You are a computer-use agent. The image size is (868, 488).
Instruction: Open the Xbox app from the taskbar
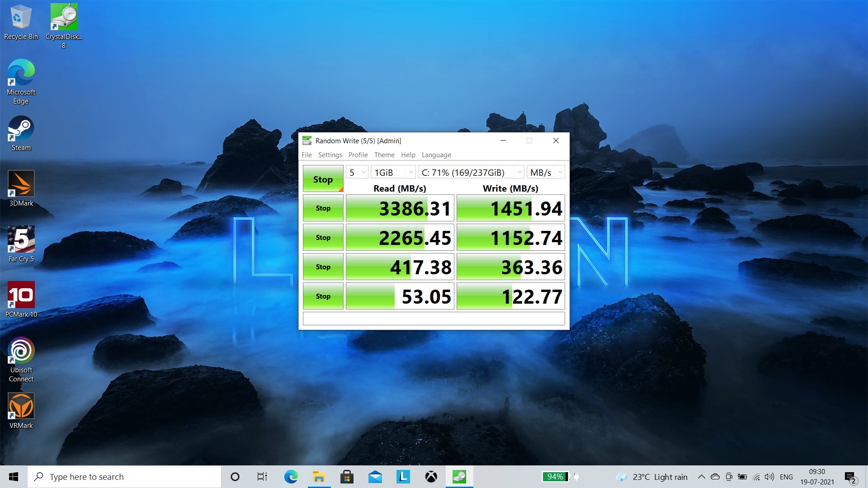point(431,477)
